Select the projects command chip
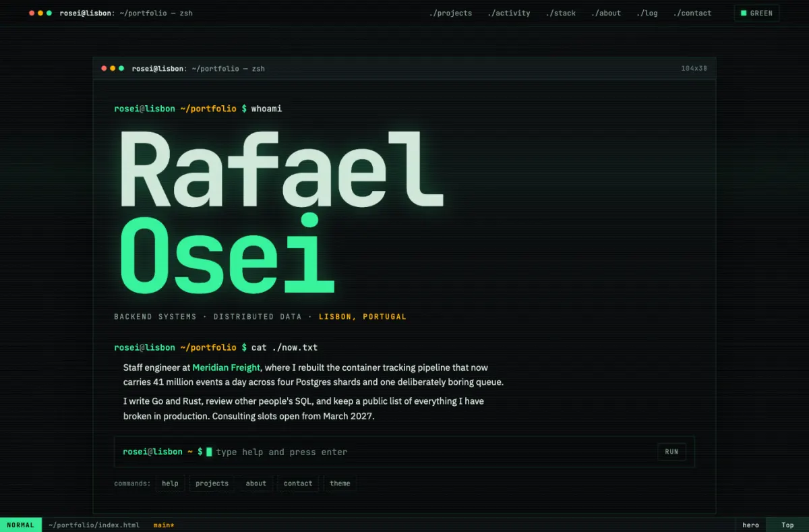 click(212, 483)
